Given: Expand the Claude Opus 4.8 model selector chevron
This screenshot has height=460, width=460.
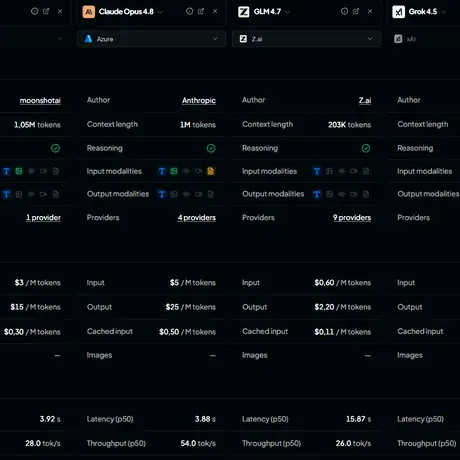Looking at the screenshot, I should pyautogui.click(x=160, y=12).
